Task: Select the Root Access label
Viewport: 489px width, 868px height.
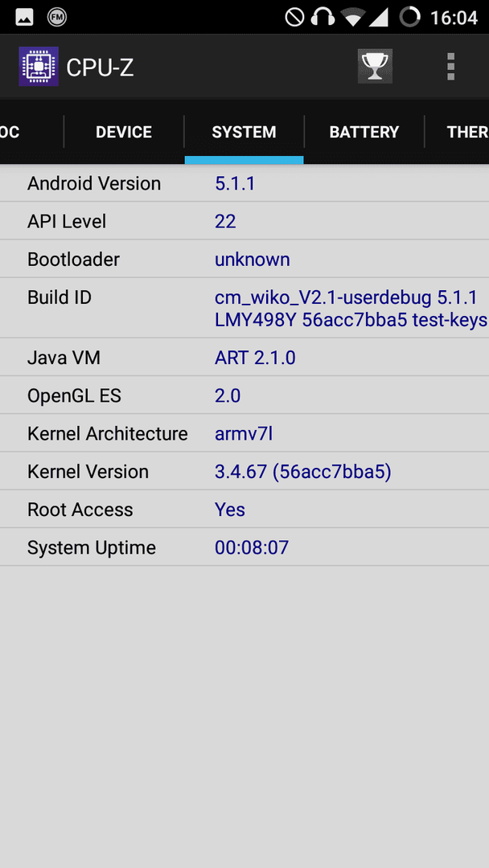Action: tap(80, 510)
